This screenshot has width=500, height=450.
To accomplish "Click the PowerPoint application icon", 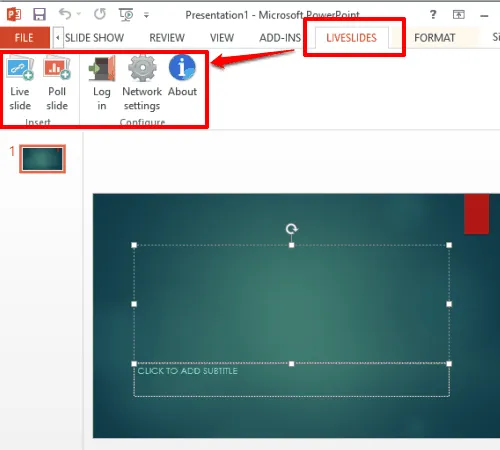I will [x=14, y=14].
